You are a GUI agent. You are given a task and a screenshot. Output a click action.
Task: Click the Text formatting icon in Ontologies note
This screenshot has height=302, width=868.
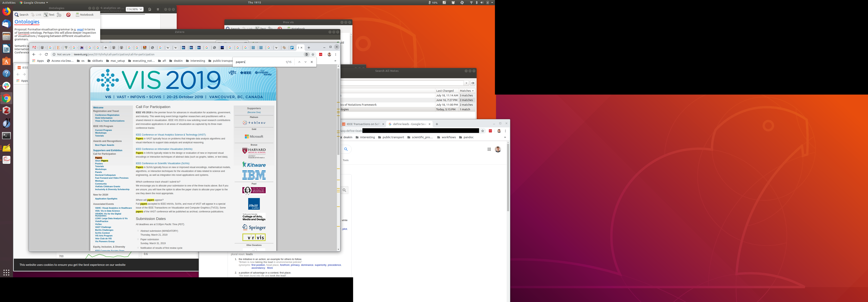click(49, 15)
